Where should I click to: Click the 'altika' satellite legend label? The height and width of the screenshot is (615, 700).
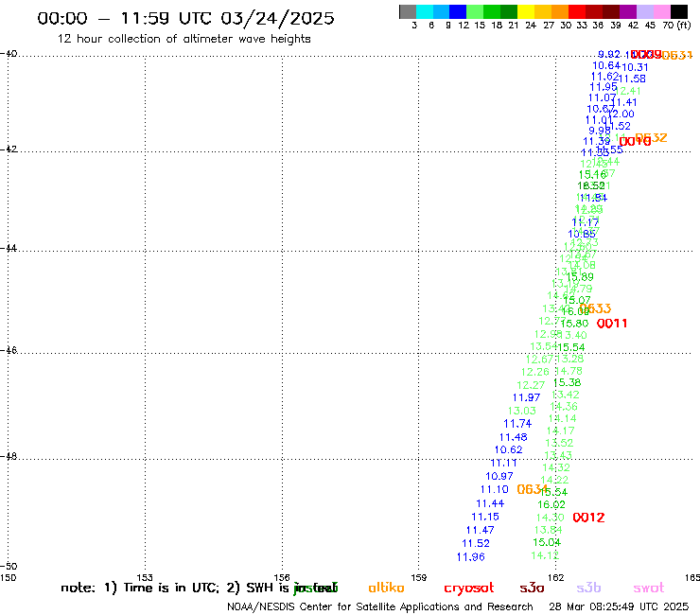(386, 588)
